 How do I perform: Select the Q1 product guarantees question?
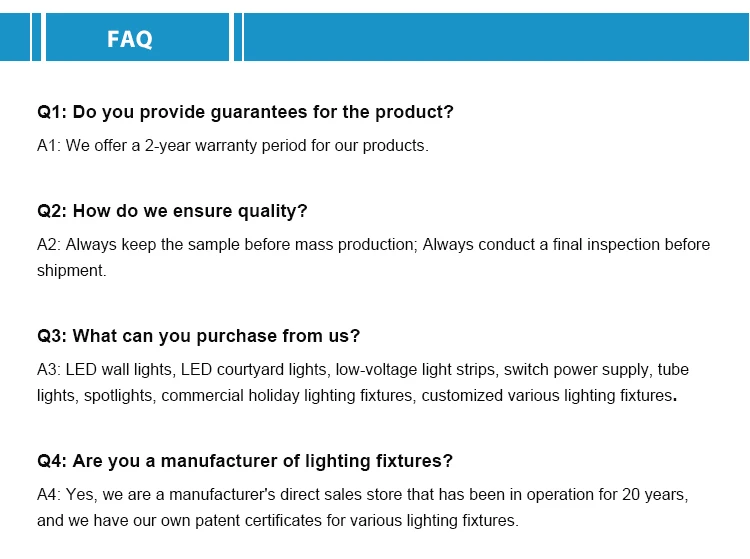pyautogui.click(x=245, y=112)
